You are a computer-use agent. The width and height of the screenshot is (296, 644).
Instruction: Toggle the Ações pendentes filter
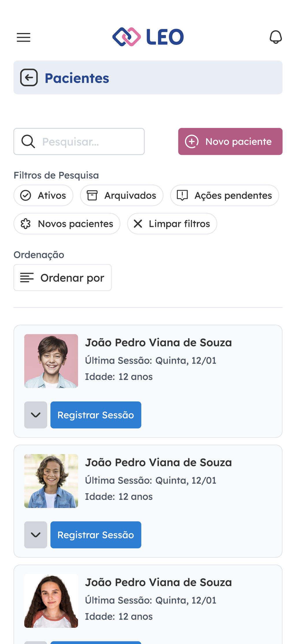(225, 195)
